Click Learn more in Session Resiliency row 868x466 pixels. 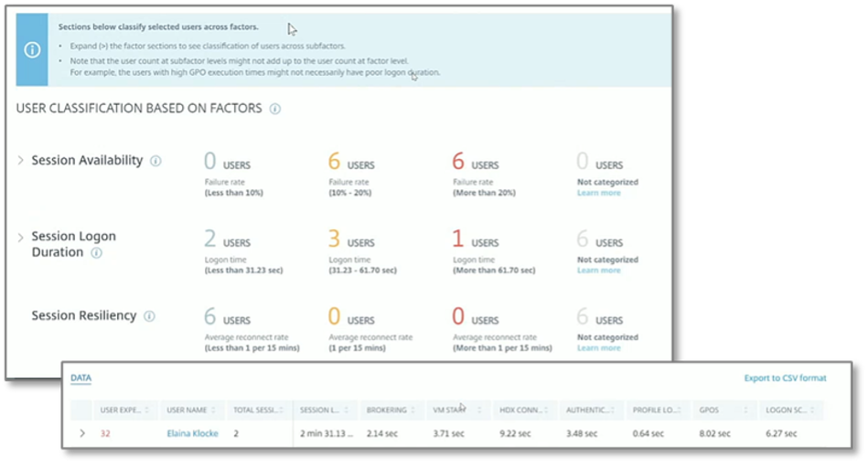click(x=598, y=348)
